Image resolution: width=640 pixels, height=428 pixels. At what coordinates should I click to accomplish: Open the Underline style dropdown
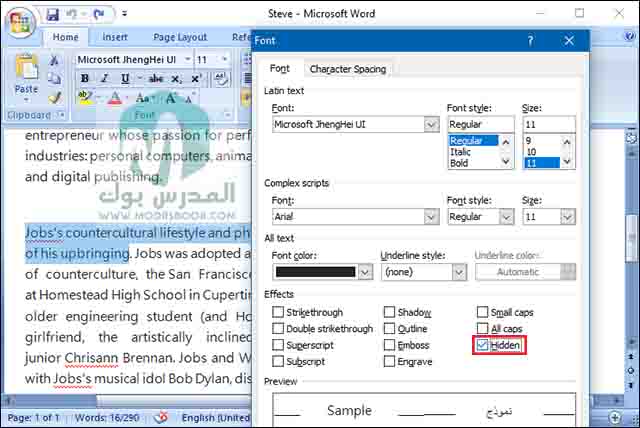459,272
